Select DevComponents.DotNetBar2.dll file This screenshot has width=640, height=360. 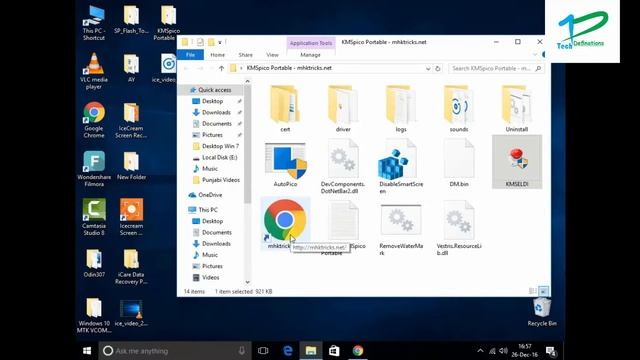coord(343,167)
